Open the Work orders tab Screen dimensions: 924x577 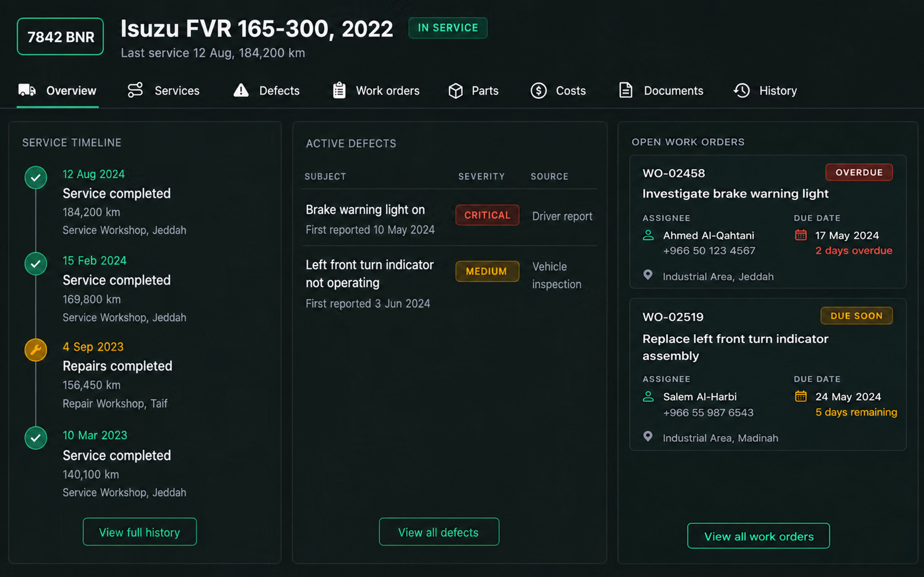click(376, 91)
